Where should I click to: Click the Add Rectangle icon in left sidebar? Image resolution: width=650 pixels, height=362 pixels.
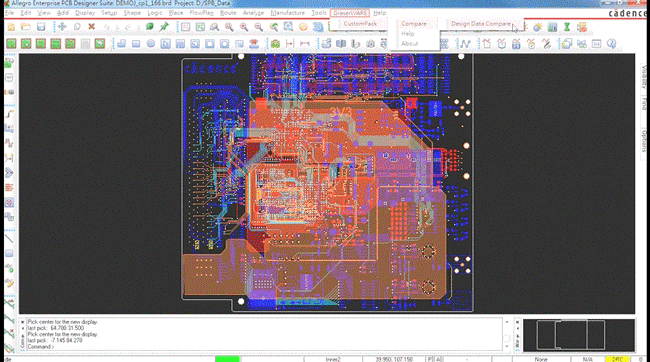tap(9, 253)
